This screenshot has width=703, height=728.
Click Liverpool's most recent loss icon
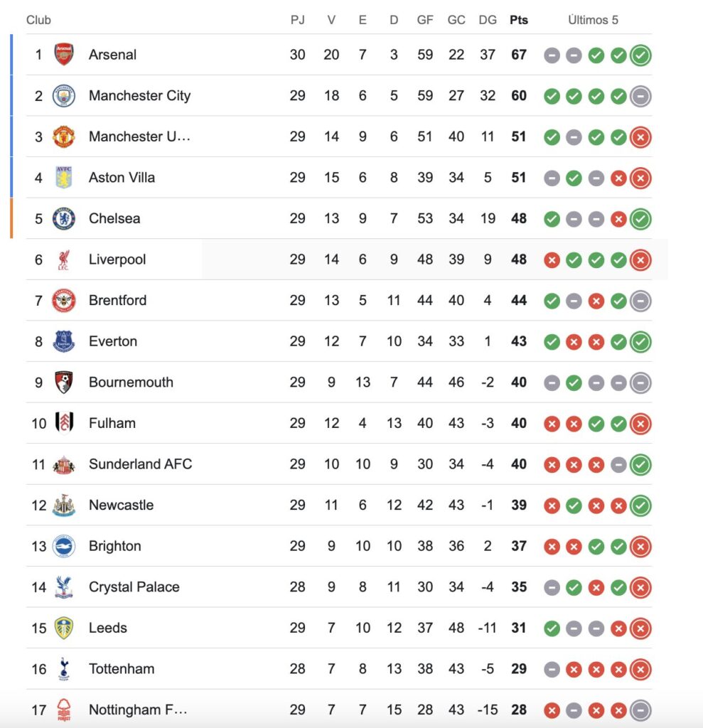coord(640,260)
